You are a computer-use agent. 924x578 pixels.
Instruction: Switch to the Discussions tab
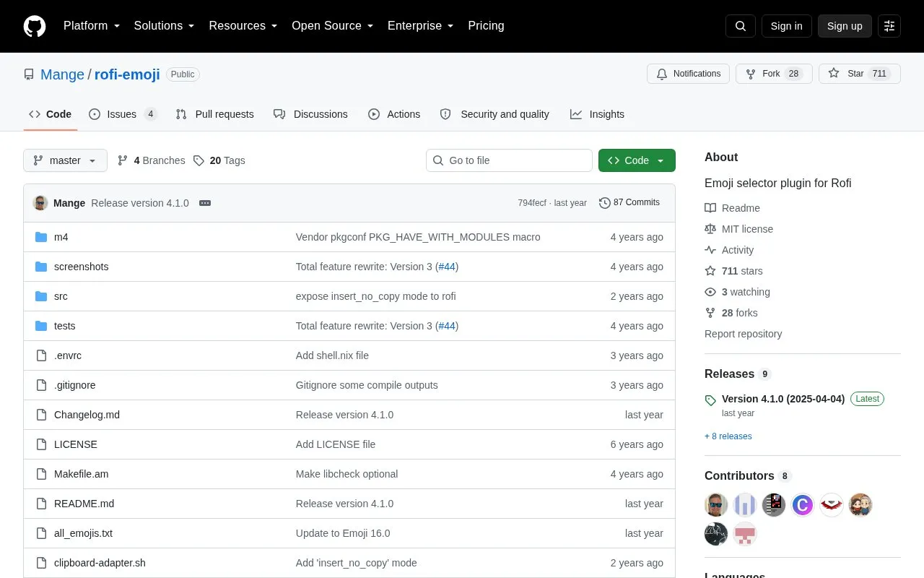(x=310, y=114)
